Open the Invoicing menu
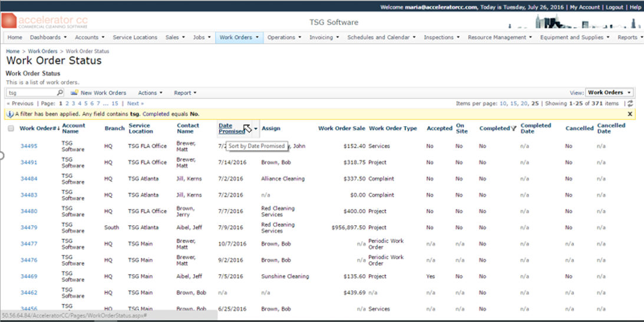The image size is (644, 323). click(x=324, y=37)
